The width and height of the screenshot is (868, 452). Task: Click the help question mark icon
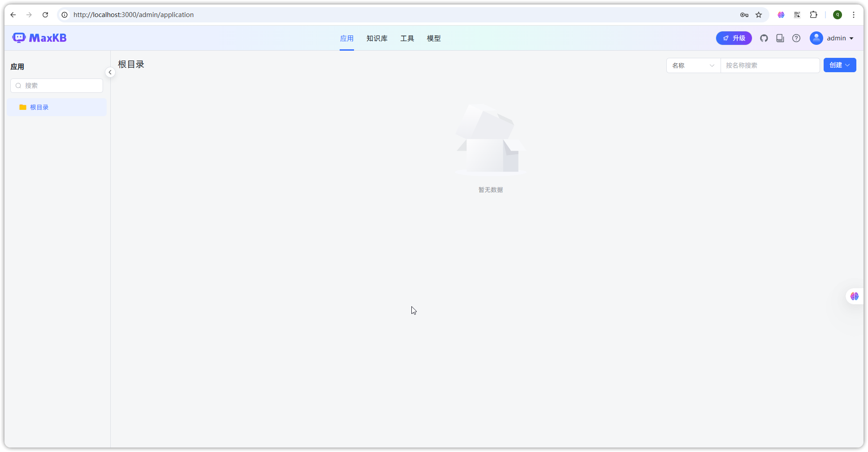tap(796, 38)
